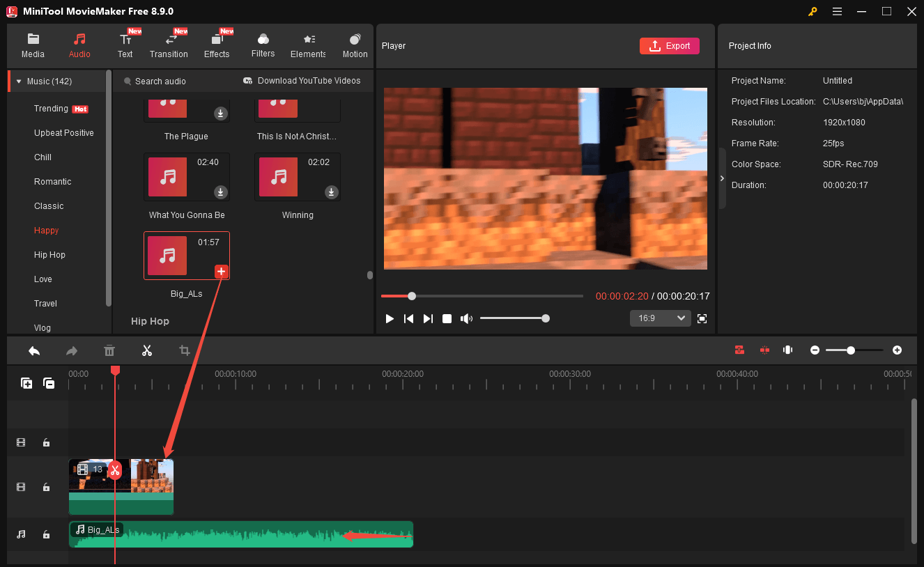
Task: Click the scissors on the playhead
Action: 115,470
